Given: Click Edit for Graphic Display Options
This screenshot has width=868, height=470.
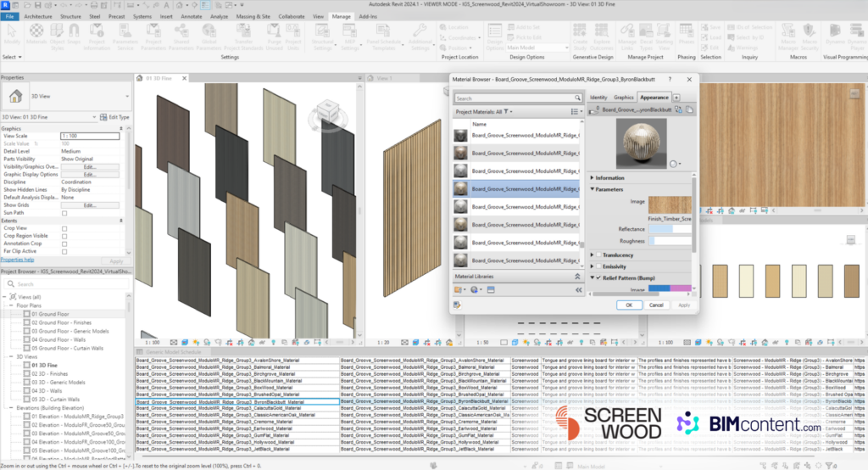Looking at the screenshot, I should tap(90, 175).
